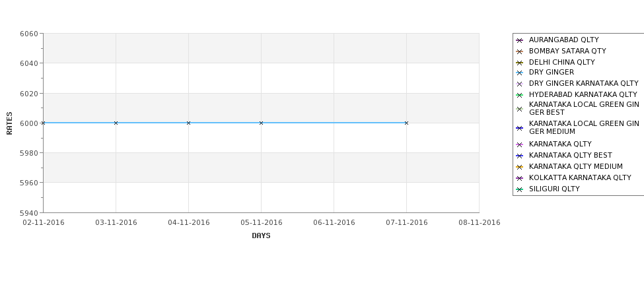Click the DELHI CHINA QLTY legend marker
This screenshot has width=644, height=283.
[520, 63]
